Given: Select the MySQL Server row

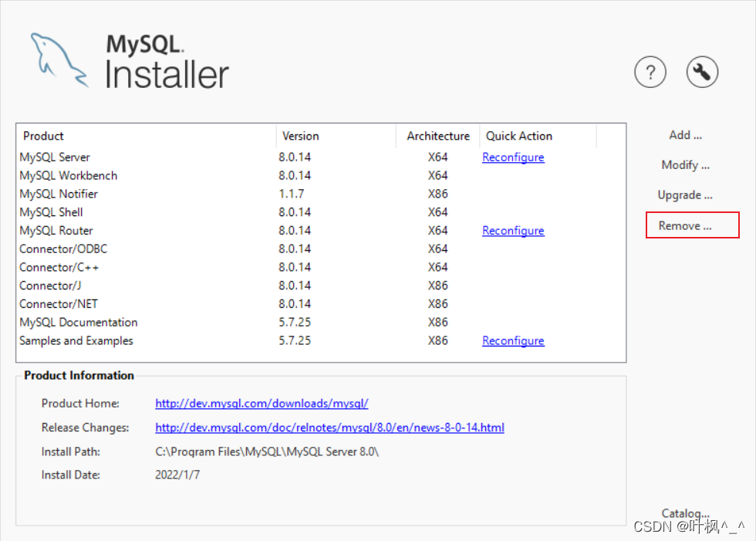Looking at the screenshot, I should click(321, 157).
